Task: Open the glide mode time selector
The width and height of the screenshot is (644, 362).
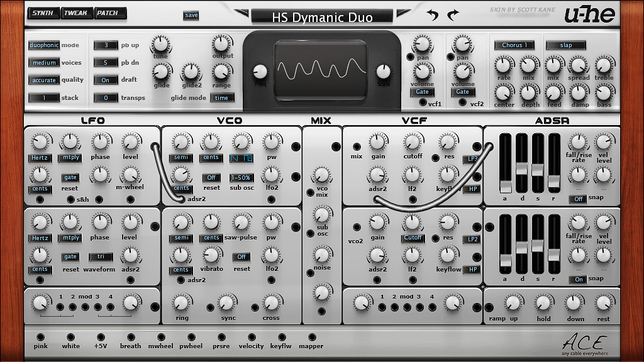Action: click(222, 97)
